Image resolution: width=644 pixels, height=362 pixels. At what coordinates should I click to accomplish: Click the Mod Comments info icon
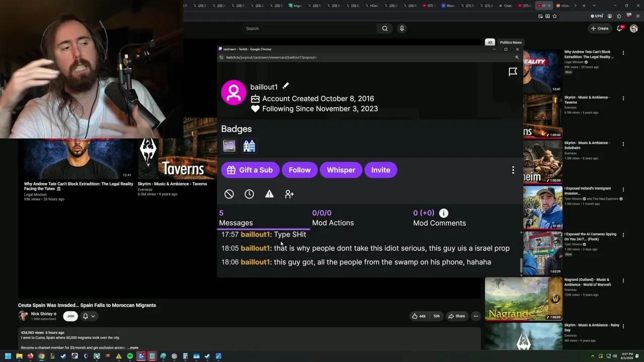tap(443, 213)
